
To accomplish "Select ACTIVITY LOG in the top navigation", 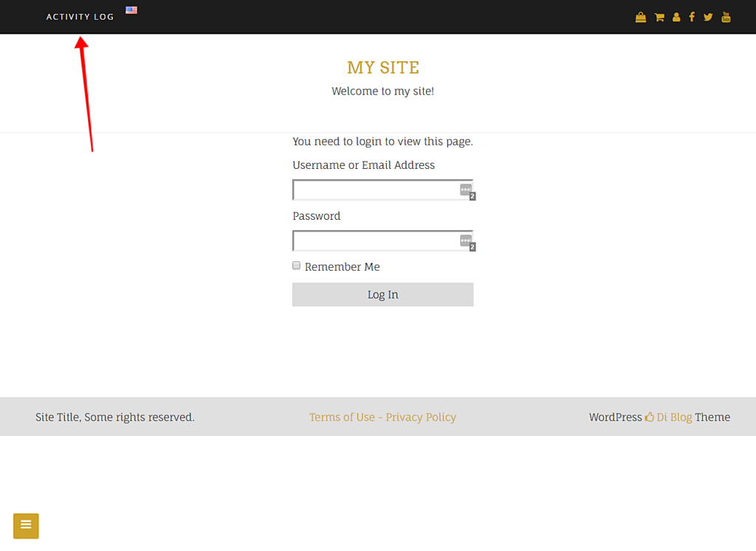I will click(x=79, y=15).
